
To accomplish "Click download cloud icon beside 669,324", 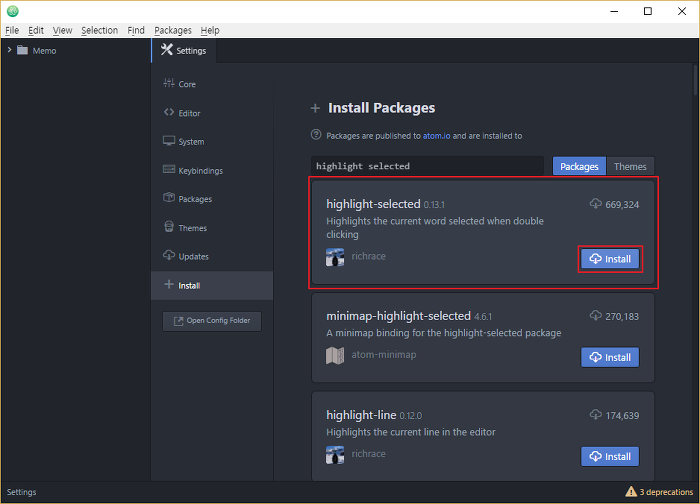I will click(596, 204).
